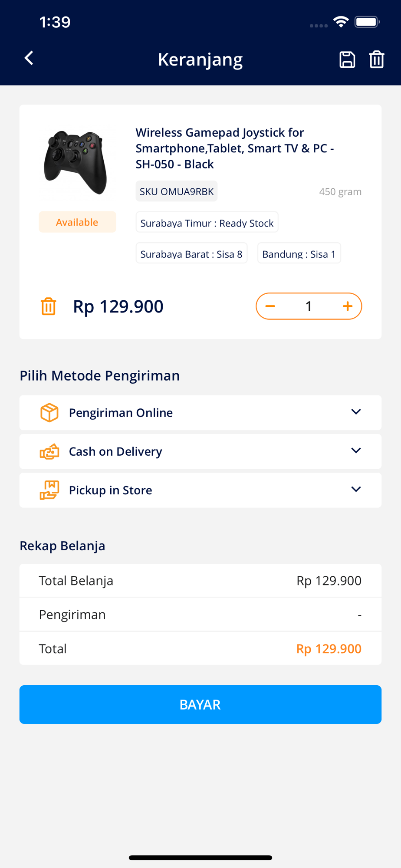The height and width of the screenshot is (868, 401).
Task: Expand Pickup in Store chevron
Action: [x=356, y=489]
